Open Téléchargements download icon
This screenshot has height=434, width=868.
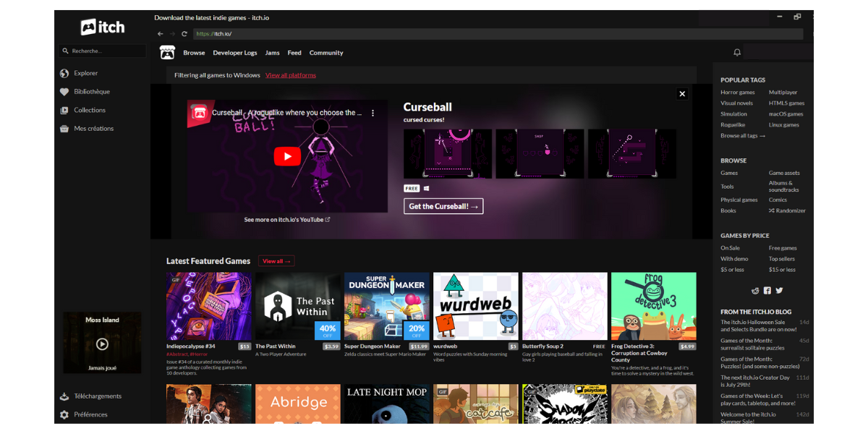[x=64, y=396]
